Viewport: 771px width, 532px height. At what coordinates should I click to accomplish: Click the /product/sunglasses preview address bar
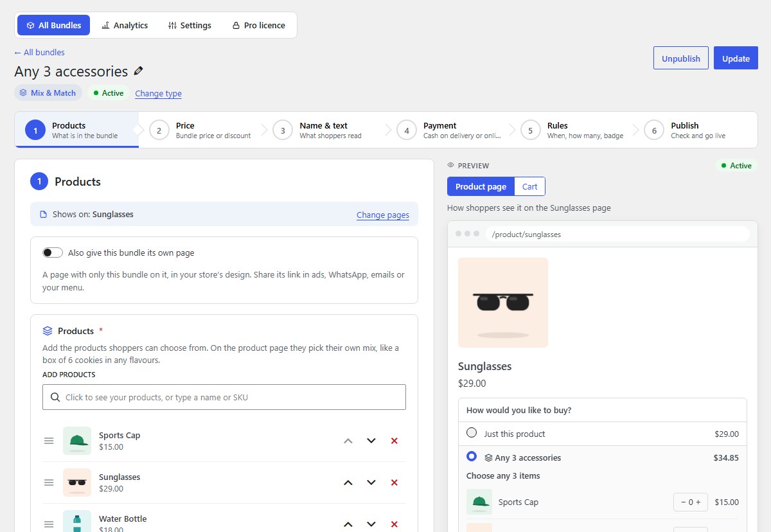(x=617, y=235)
